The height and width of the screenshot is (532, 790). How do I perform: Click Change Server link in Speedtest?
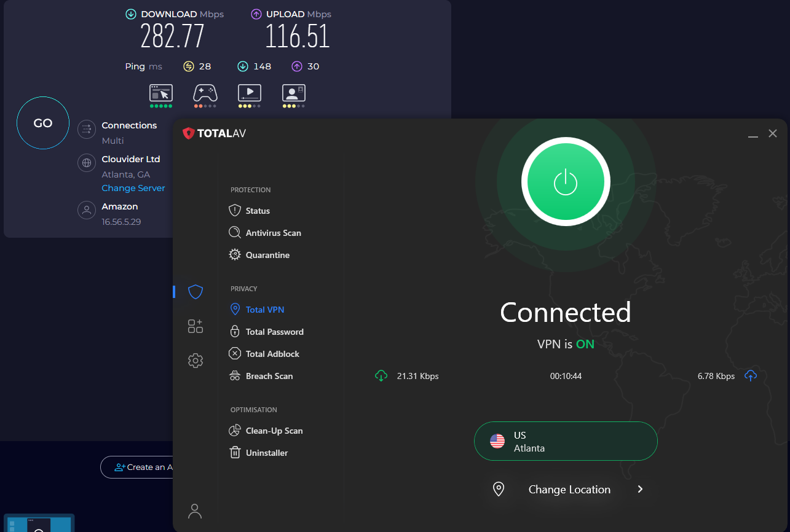[x=133, y=189]
